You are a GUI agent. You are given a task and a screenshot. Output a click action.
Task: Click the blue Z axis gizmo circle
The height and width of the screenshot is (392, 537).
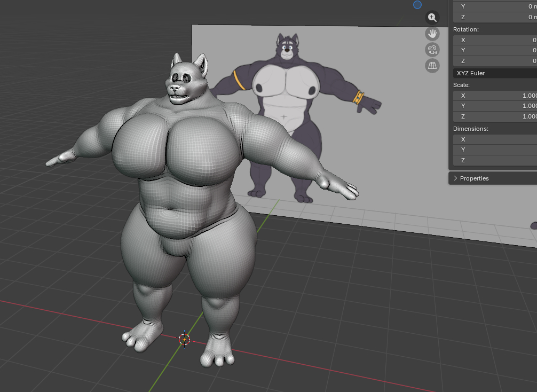417,5
